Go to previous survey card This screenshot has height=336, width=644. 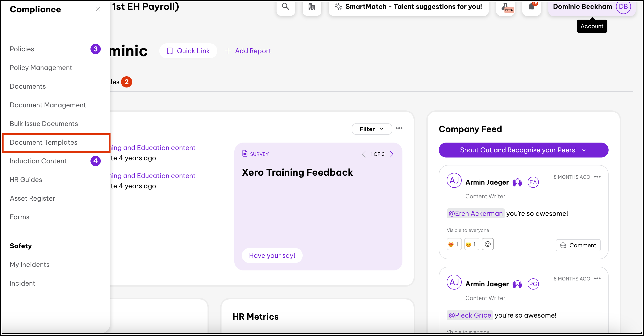click(x=364, y=154)
